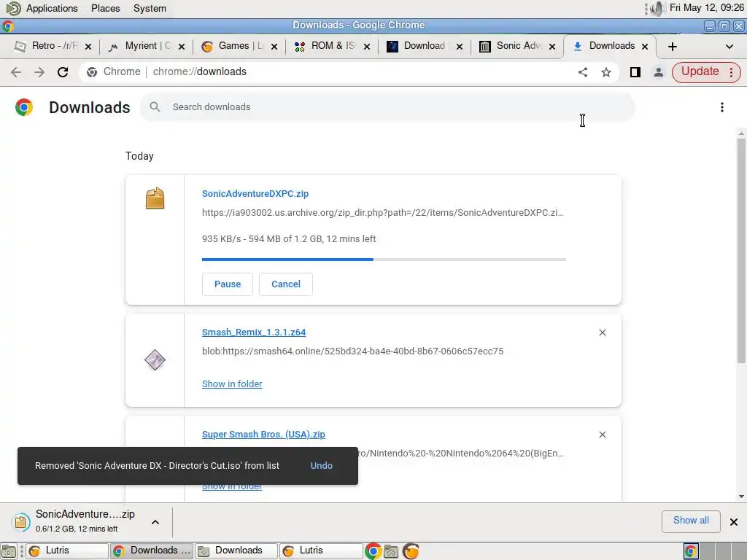Focus the Search downloads field

pos(387,107)
